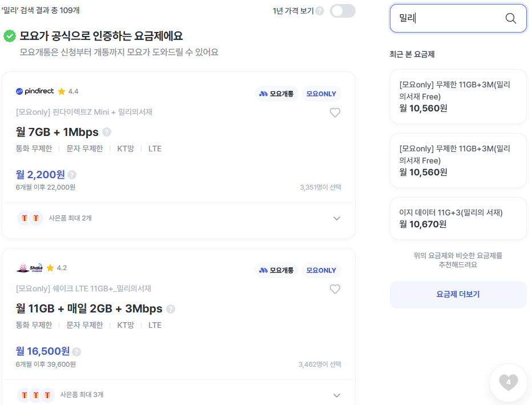Favorite the pindirect plan with the heart icon
The width and height of the screenshot is (532, 405).
(x=335, y=112)
